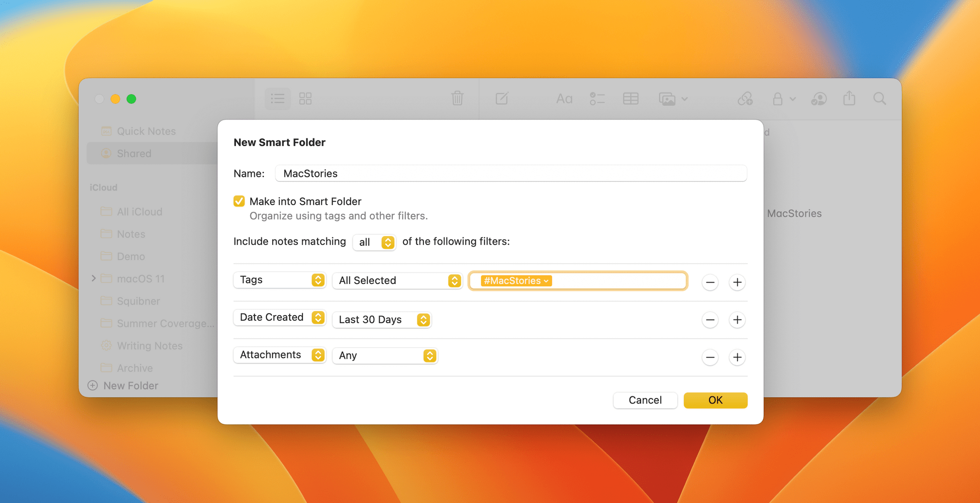Add a filter after Date Created row
Screen dimensions: 980x503
(737, 320)
